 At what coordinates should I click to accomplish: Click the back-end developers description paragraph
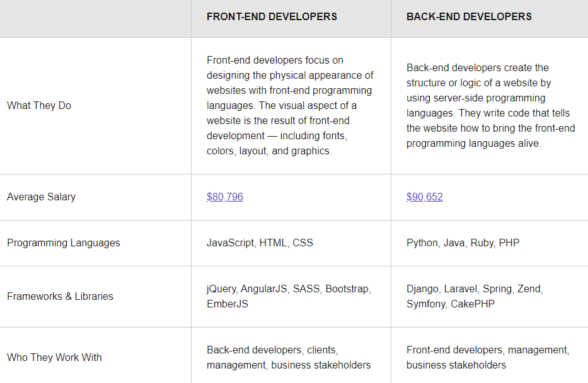pyautogui.click(x=490, y=106)
